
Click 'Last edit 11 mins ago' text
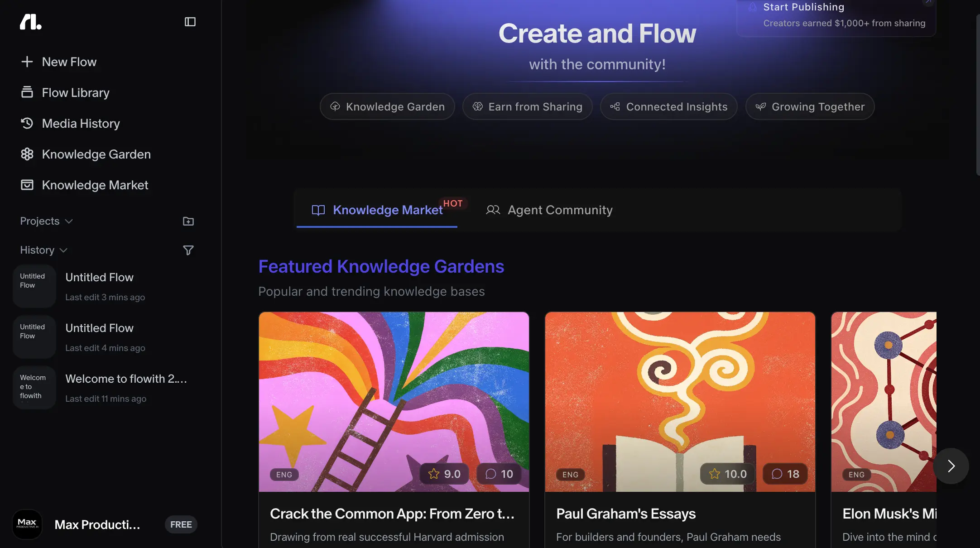click(106, 399)
